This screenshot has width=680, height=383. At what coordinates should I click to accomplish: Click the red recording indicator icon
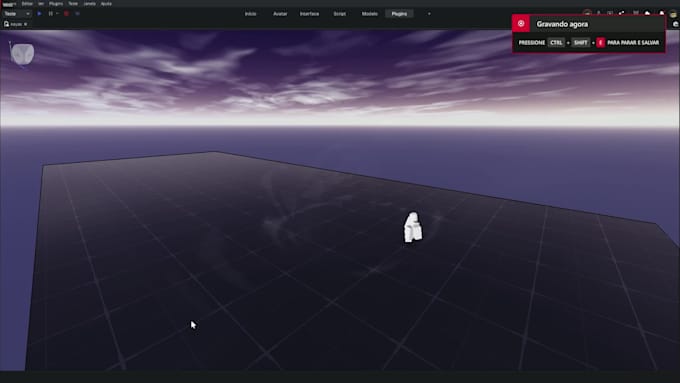coord(521,24)
